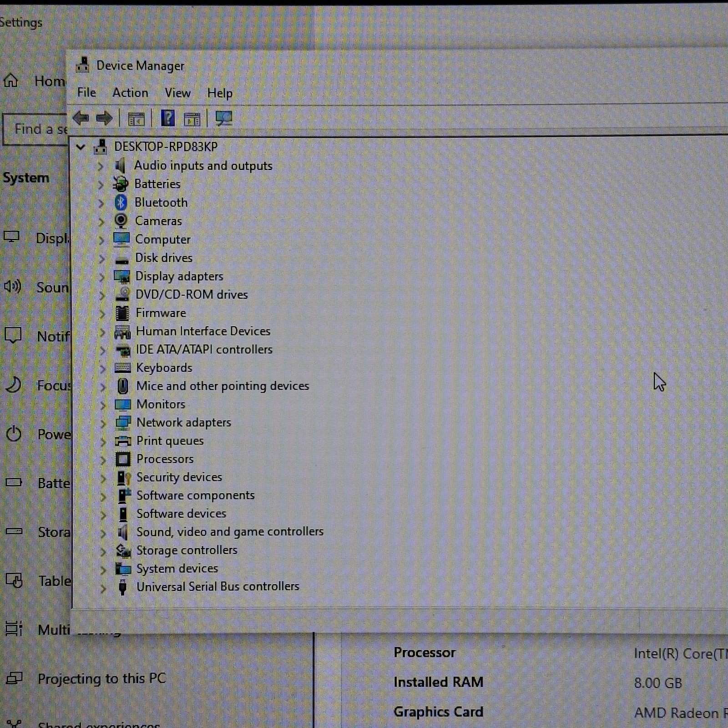Click Scan for hardware changes monitor icon

(x=223, y=118)
